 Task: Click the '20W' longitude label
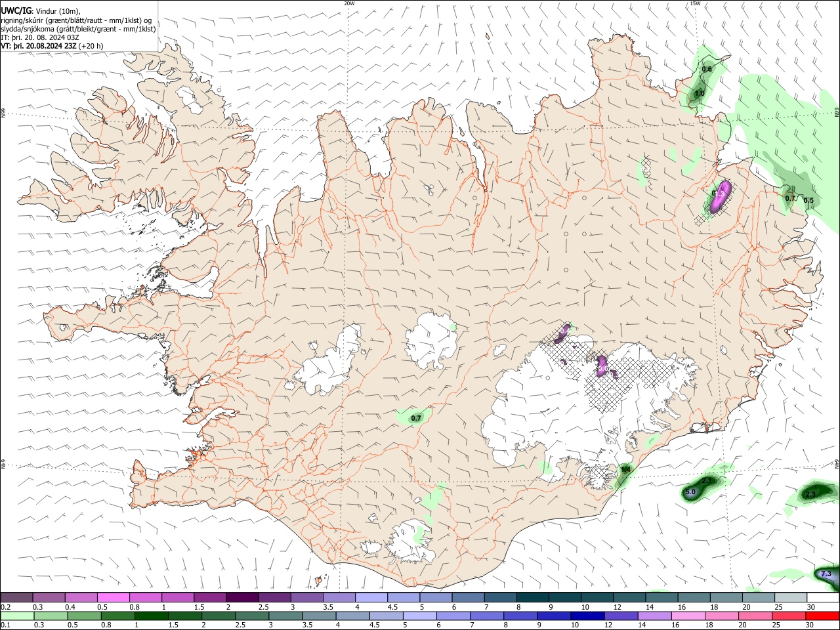pyautogui.click(x=349, y=3)
